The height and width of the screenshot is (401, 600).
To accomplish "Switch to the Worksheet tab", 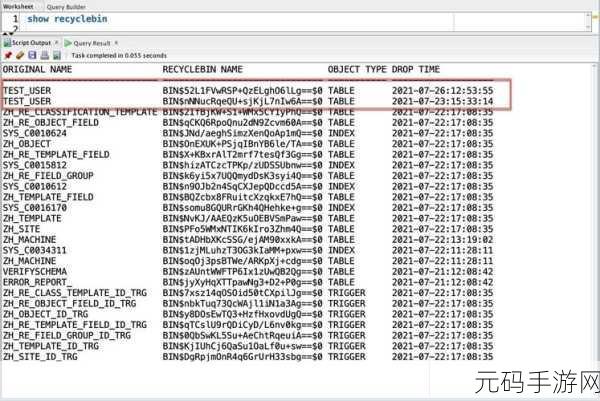I will tap(18, 7).
